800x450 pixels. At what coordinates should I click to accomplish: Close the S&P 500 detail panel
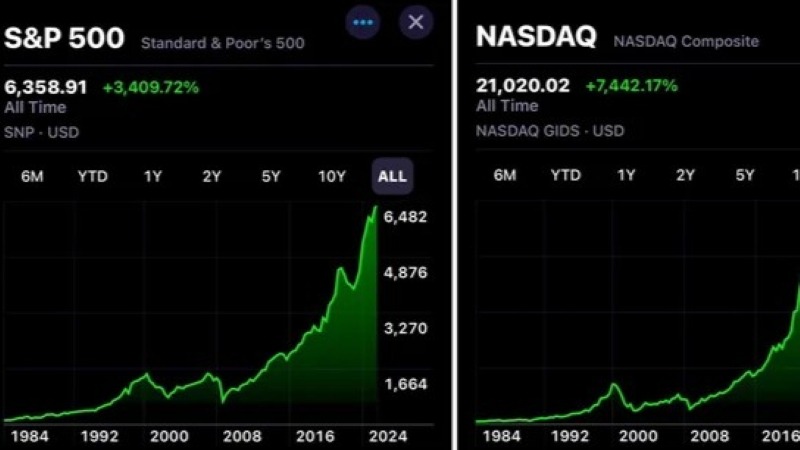click(416, 22)
